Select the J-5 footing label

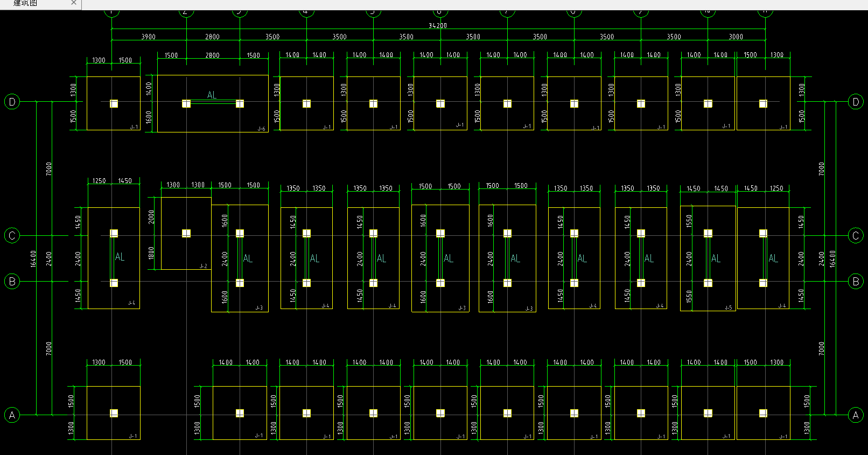(x=728, y=308)
